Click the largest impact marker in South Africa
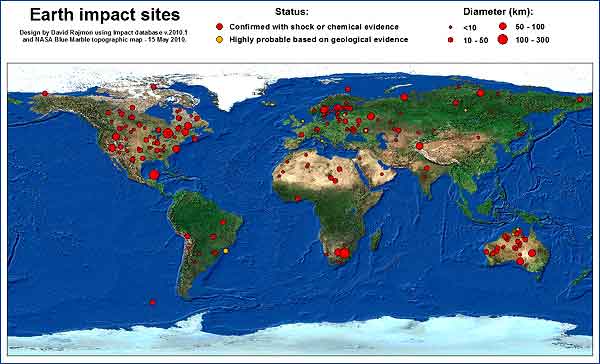 point(344,253)
